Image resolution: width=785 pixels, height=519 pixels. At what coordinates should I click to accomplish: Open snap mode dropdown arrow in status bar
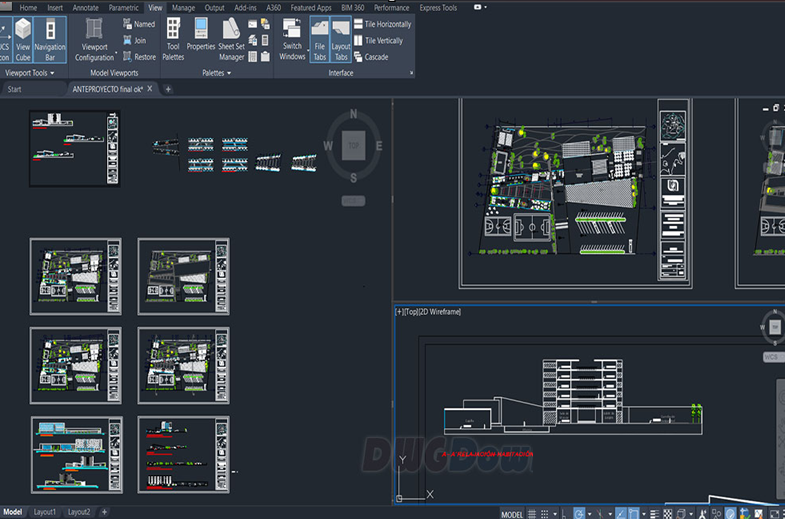[x=555, y=514]
